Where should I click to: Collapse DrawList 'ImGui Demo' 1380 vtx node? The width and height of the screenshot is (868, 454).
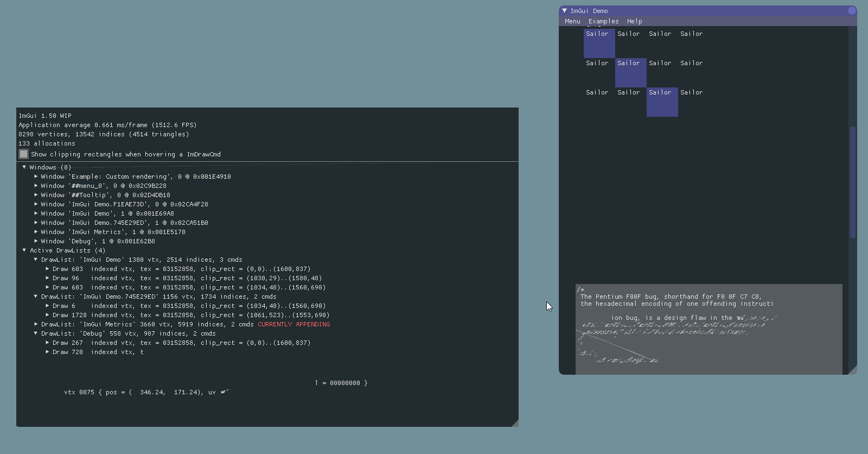coord(36,260)
